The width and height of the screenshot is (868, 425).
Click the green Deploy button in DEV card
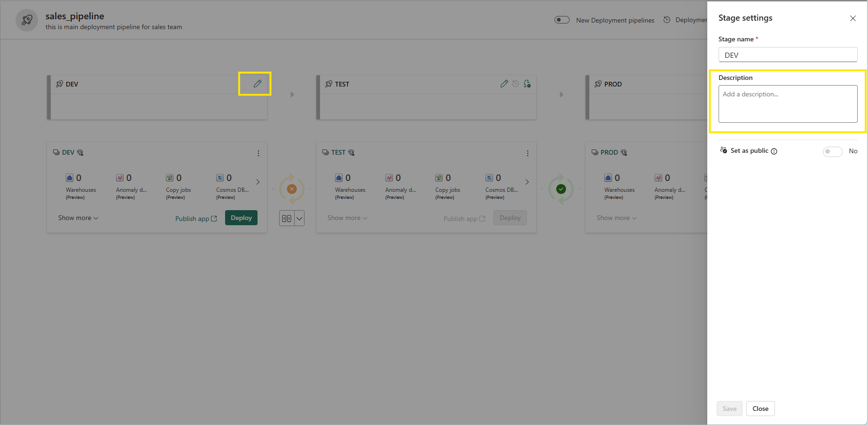tap(241, 218)
